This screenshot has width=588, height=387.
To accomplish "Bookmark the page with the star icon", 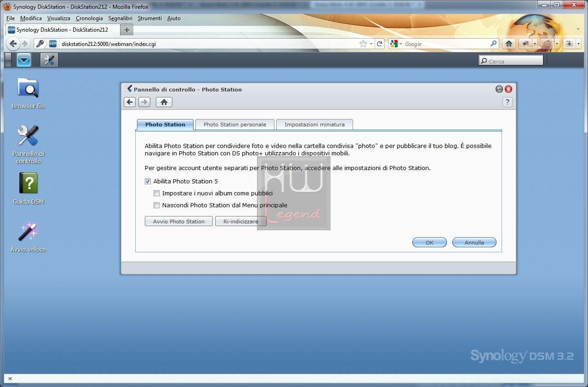I will pyautogui.click(x=363, y=44).
